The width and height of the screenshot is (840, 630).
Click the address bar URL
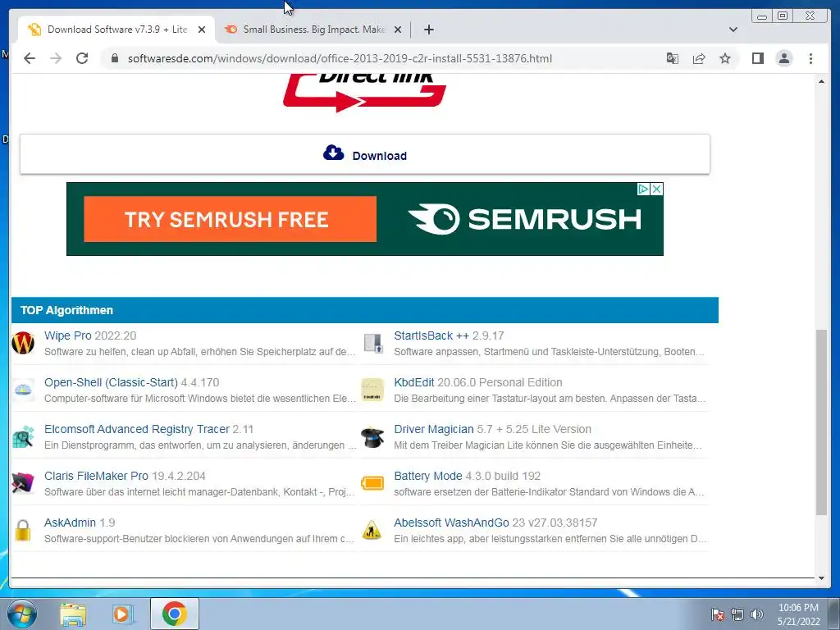click(340, 58)
